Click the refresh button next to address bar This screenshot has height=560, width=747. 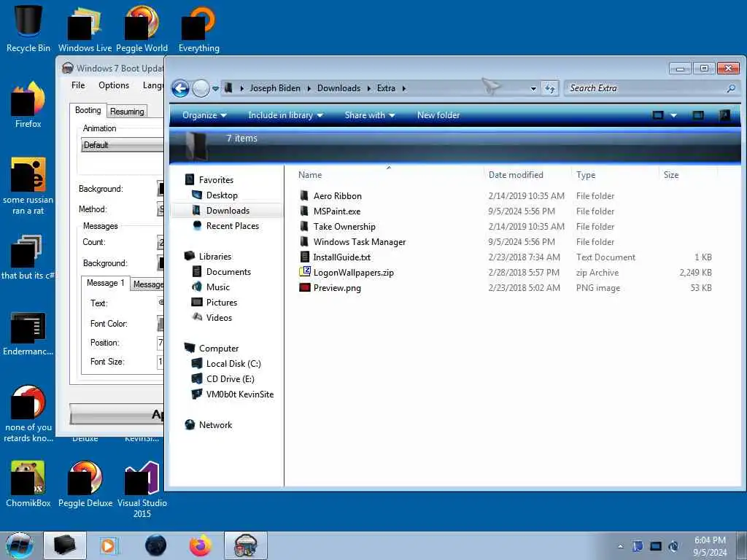point(550,88)
